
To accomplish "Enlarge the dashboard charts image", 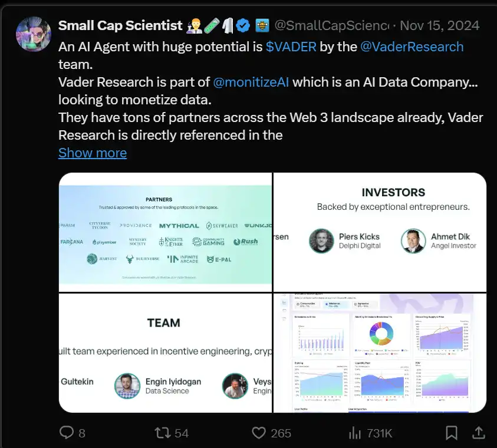I will pos(380,353).
